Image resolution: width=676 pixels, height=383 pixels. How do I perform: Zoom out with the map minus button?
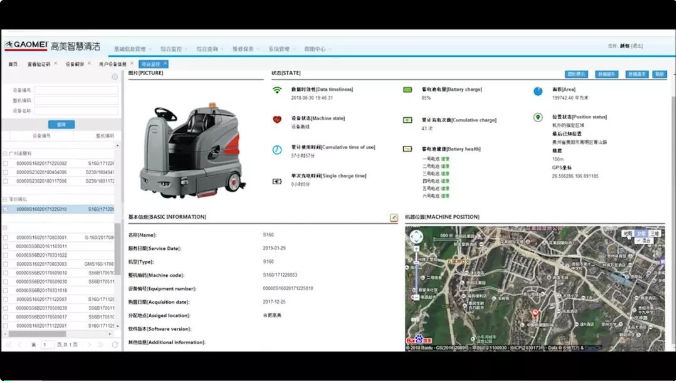tap(416, 298)
